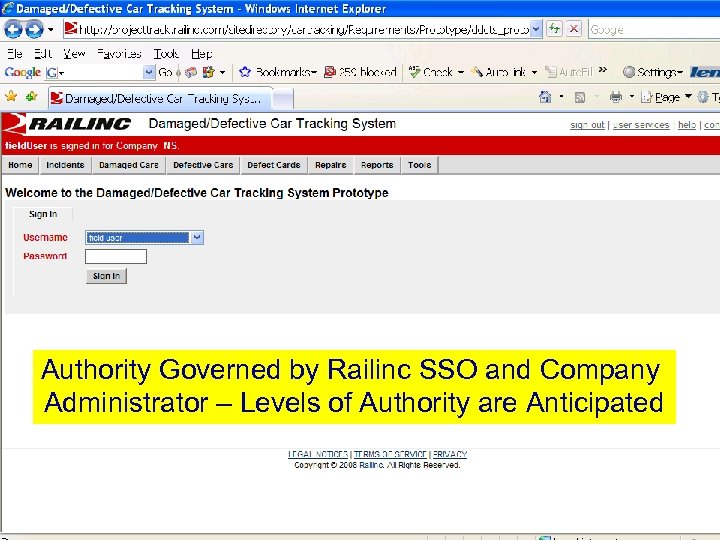Click the Google search box in toolbar

click(654, 29)
